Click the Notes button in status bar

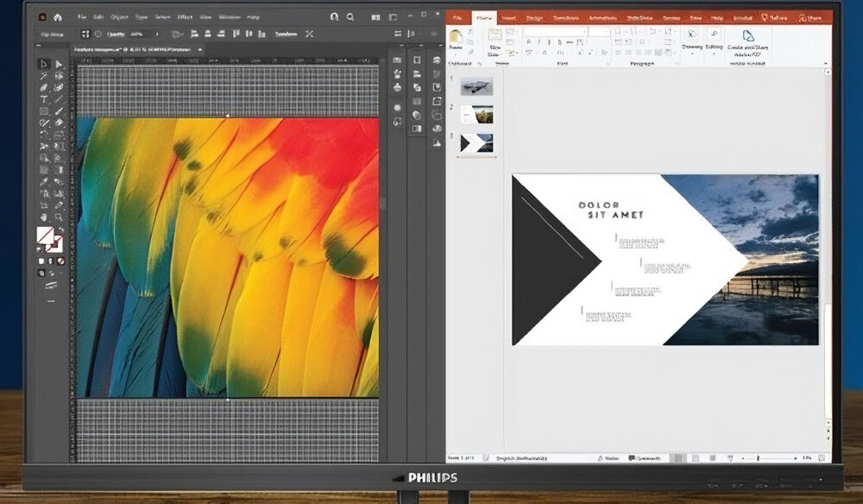click(608, 458)
